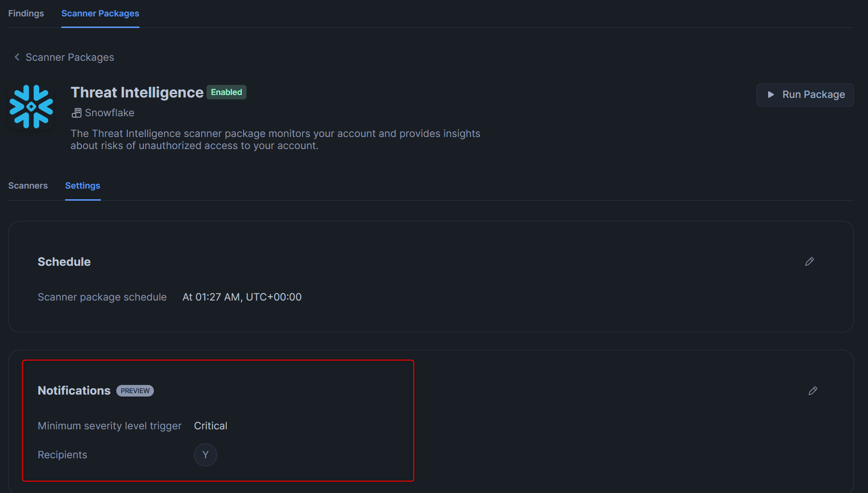Click the Threat Intelligence title
This screenshot has height=493, width=868.
point(137,92)
